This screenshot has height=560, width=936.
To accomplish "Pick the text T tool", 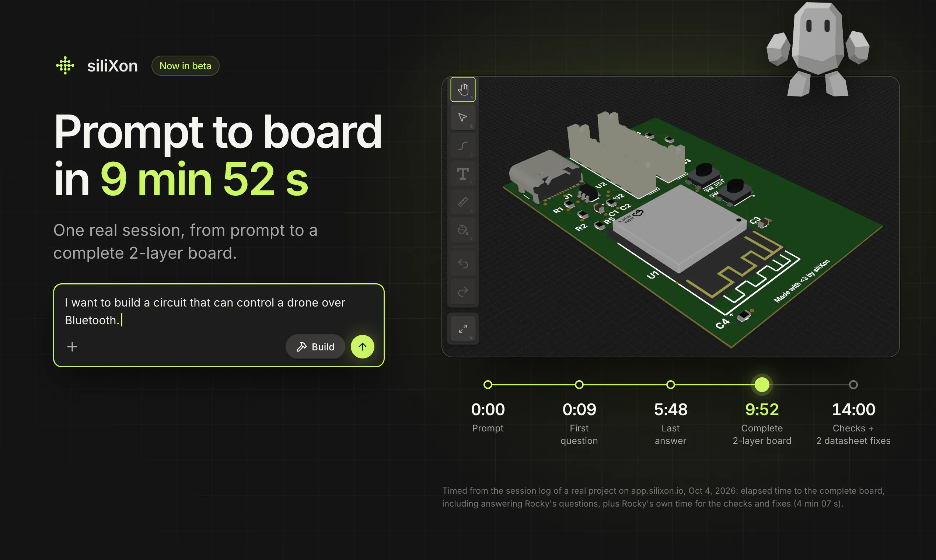I will (x=463, y=174).
